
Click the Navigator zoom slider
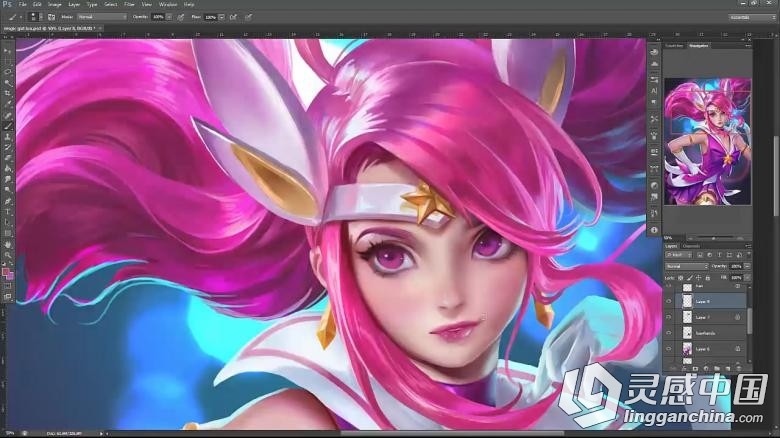click(x=713, y=238)
